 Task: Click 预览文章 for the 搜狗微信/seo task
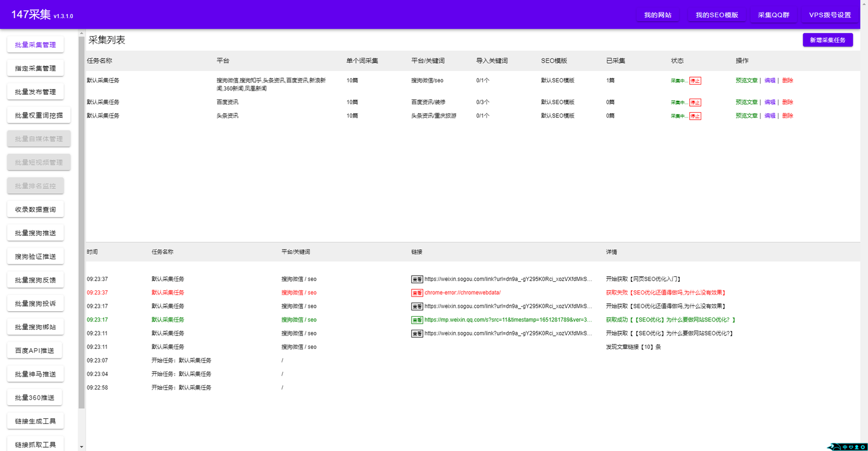746,81
